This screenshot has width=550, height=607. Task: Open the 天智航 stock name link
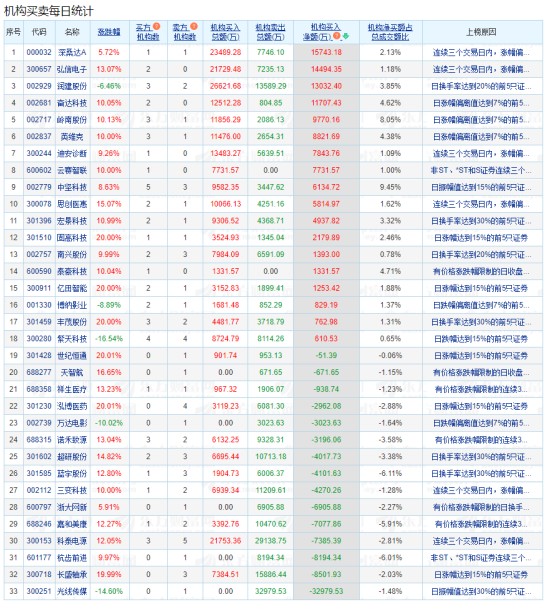(72, 372)
